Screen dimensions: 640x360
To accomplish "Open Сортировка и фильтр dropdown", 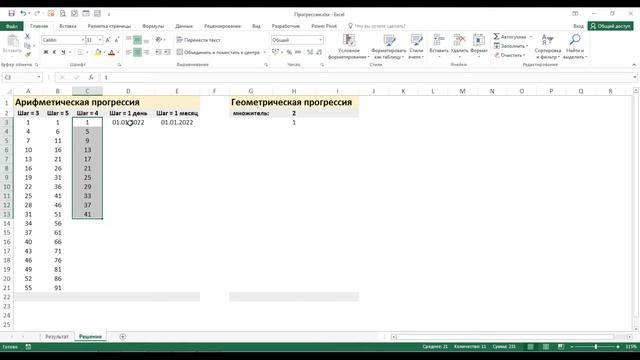I will tap(547, 47).
